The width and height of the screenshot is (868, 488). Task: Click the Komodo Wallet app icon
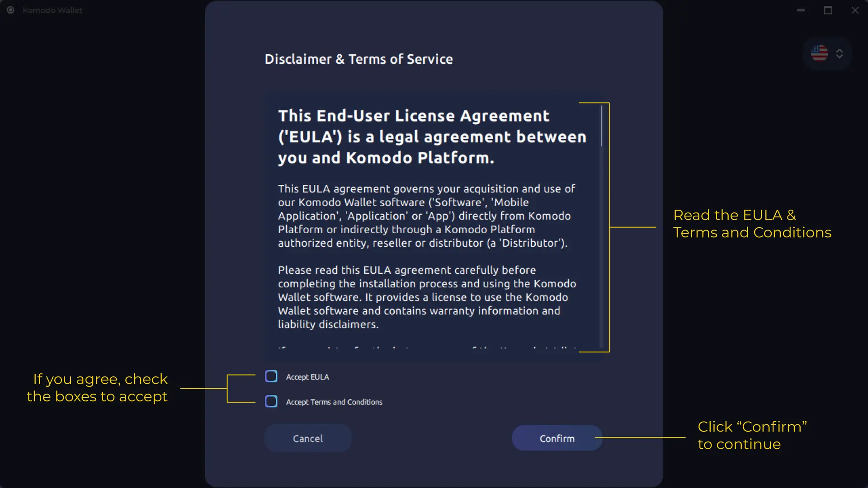(x=11, y=10)
